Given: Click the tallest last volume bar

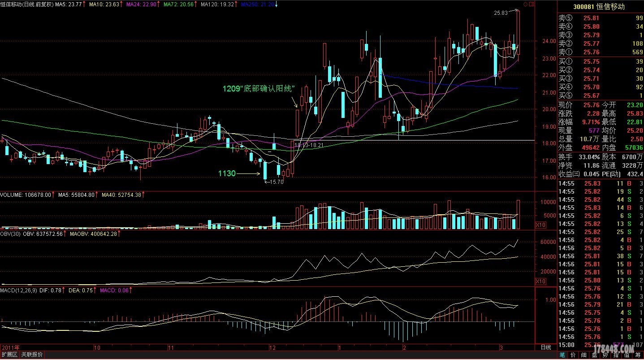Looking at the screenshot, I should click(518, 215).
